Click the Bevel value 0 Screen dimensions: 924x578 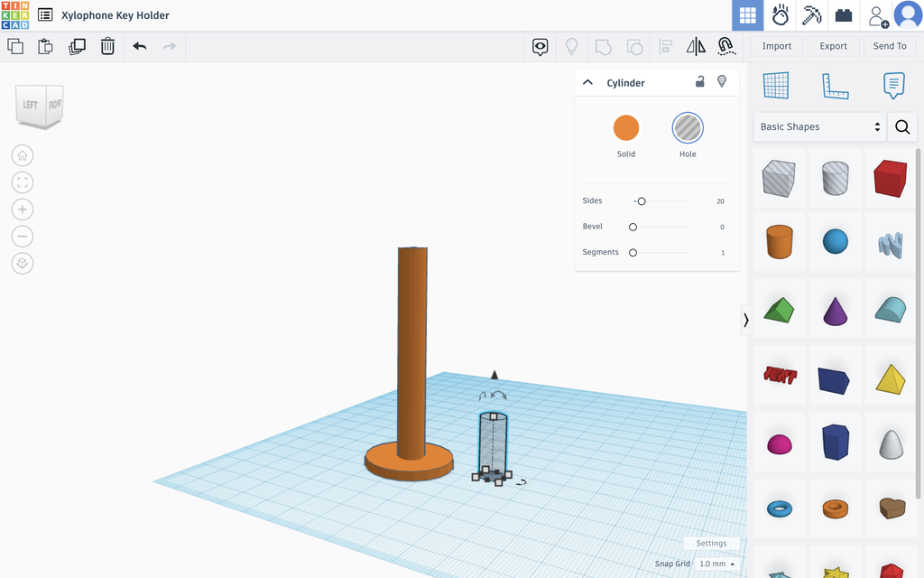pos(722,227)
